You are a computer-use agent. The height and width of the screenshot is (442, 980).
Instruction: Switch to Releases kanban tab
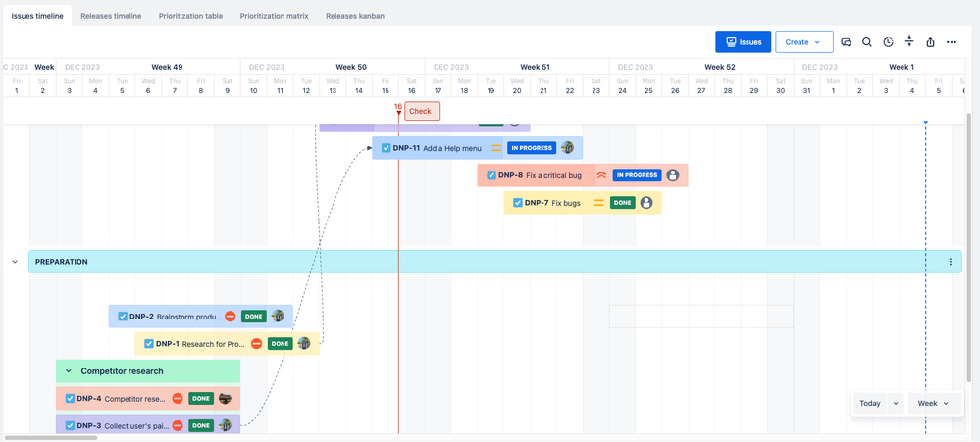pos(355,16)
